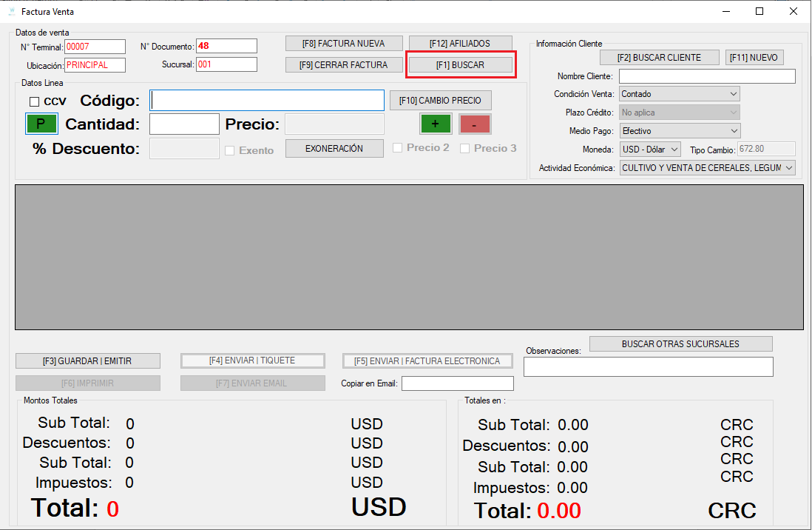This screenshot has height=530, width=812.
Task: Click the [F12] AFILIADOS button
Action: [x=461, y=44]
